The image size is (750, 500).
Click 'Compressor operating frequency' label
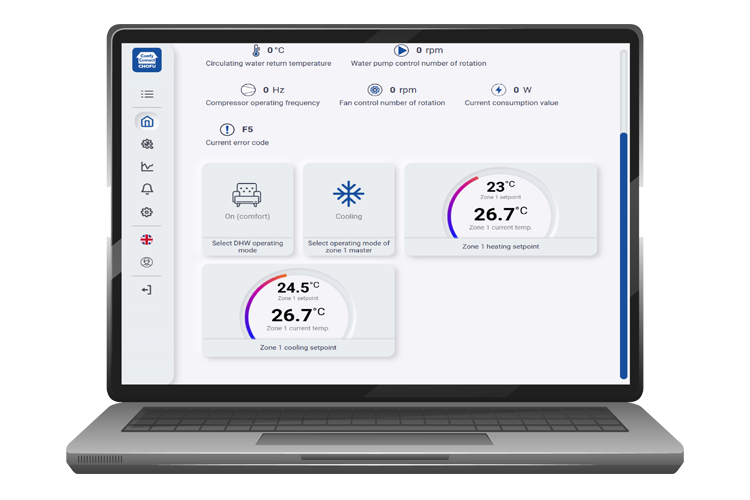click(263, 103)
